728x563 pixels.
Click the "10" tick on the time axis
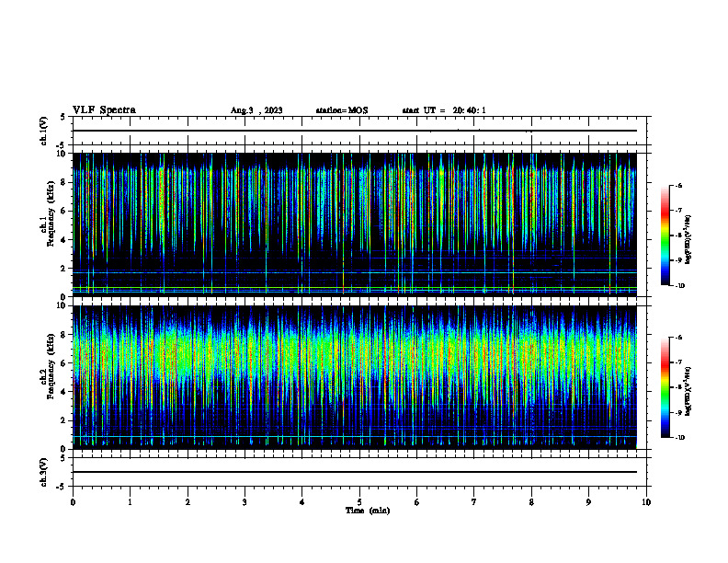tap(646, 502)
